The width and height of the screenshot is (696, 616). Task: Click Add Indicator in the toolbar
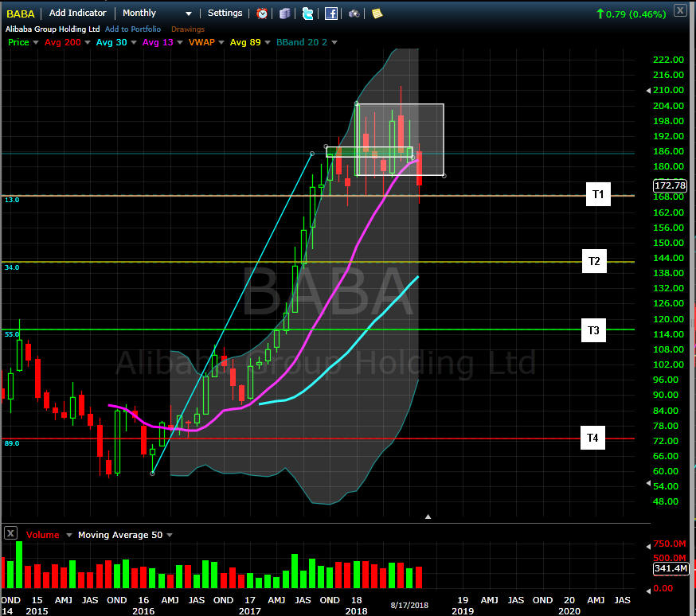click(77, 13)
